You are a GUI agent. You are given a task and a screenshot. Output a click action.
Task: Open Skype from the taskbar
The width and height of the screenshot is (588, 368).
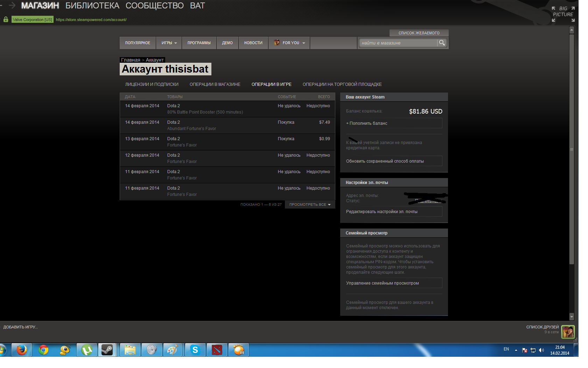pyautogui.click(x=195, y=350)
